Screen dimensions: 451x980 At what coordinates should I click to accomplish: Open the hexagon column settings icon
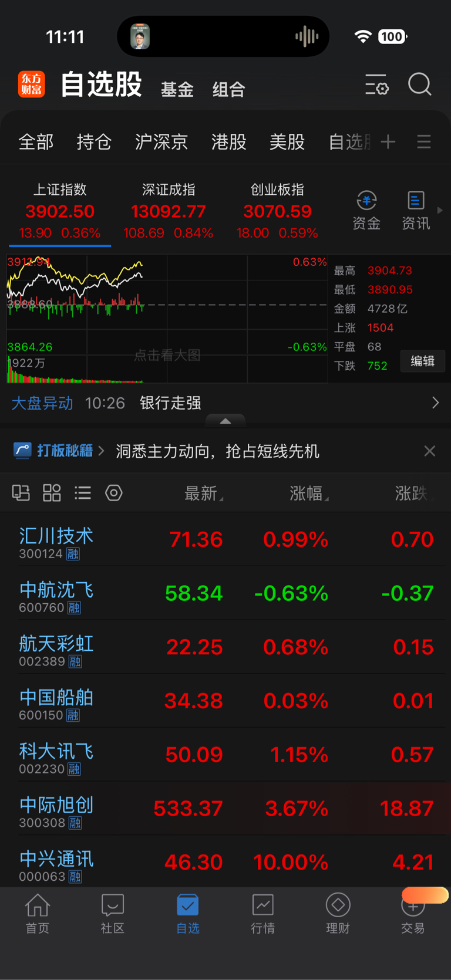(x=114, y=493)
